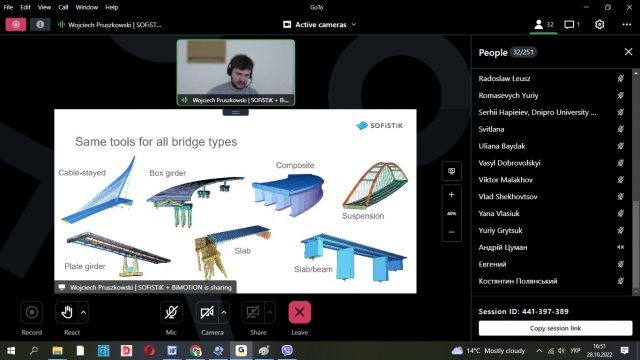This screenshot has height=360, width=640.
Task: Click the Leave session button
Action: pyautogui.click(x=299, y=312)
